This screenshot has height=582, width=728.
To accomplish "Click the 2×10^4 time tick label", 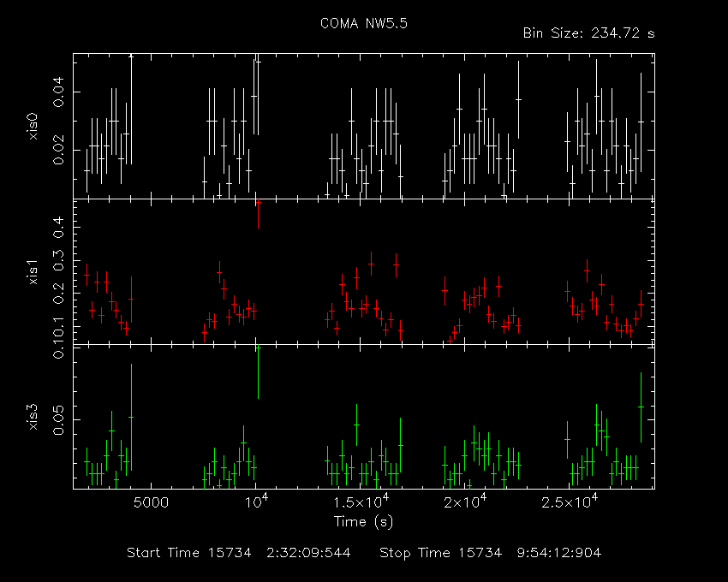I will coord(466,502).
